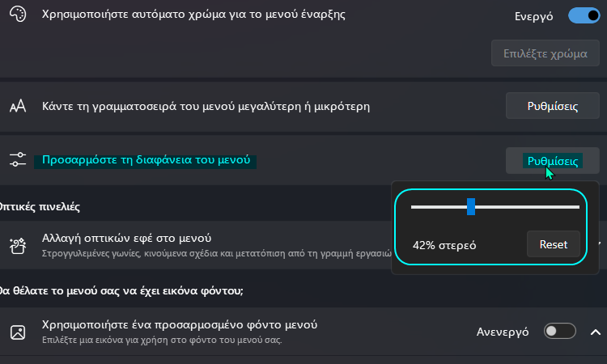The width and height of the screenshot is (607, 364).
Task: Click the Κάντε τη γραμματοσειρά row label
Action: (x=206, y=106)
